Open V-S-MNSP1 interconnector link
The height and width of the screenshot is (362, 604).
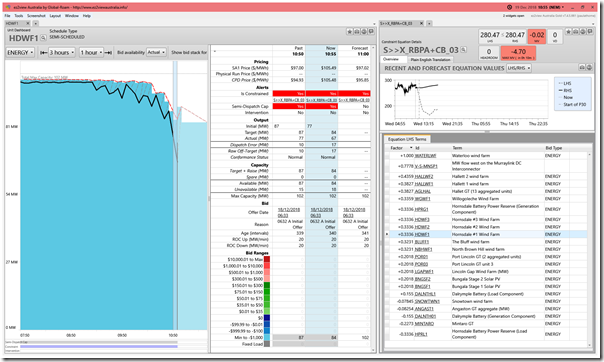426,166
